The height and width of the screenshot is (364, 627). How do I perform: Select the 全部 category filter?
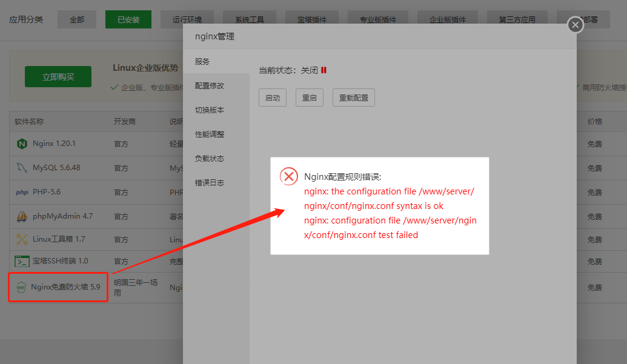coord(77,19)
